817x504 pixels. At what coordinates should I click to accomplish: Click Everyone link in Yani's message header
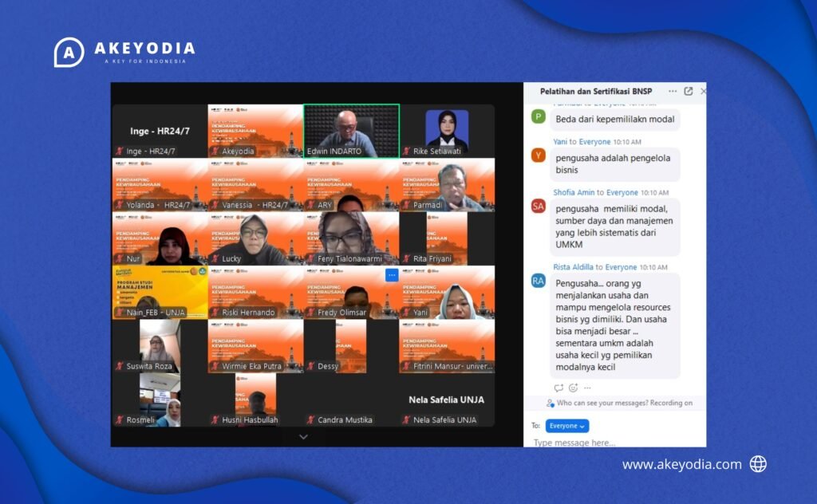[x=594, y=142]
